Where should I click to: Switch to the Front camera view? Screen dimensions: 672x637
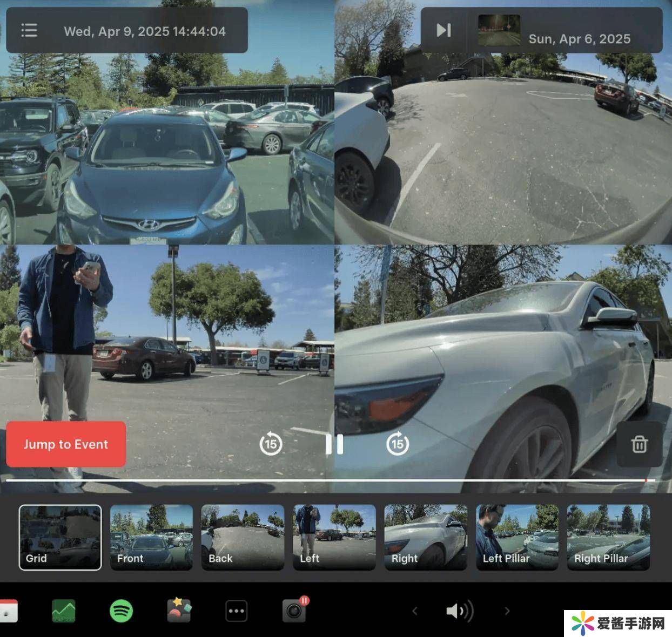pos(151,537)
